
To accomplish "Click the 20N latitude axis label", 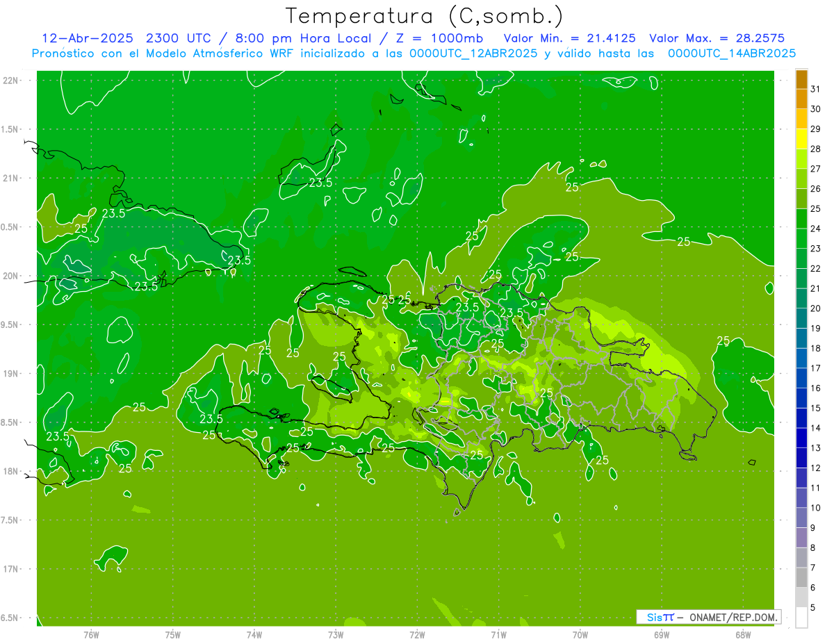I will [x=10, y=276].
